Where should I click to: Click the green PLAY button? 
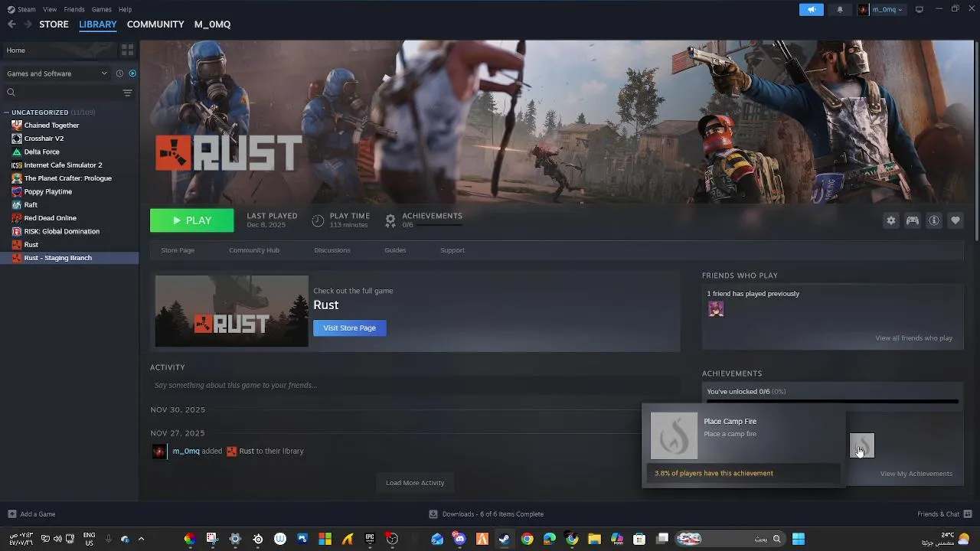pyautogui.click(x=191, y=220)
